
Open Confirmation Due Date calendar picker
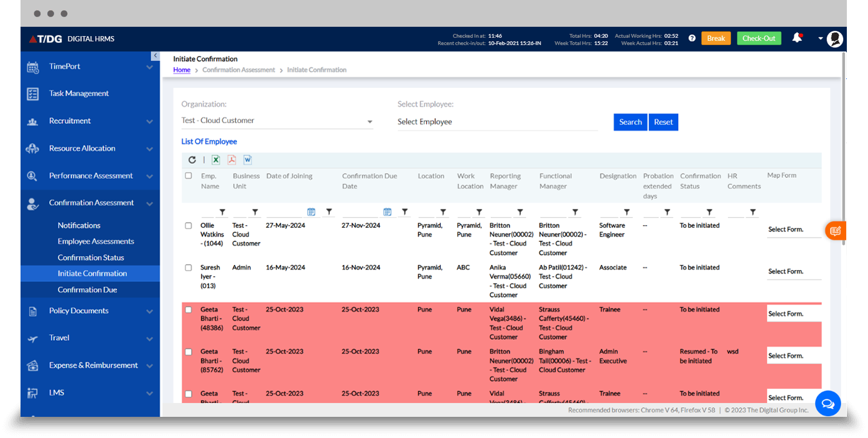tap(387, 212)
